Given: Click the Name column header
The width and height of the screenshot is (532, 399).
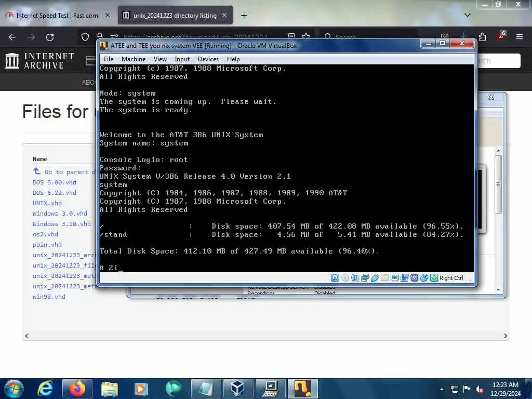Looking at the screenshot, I should (39, 159).
